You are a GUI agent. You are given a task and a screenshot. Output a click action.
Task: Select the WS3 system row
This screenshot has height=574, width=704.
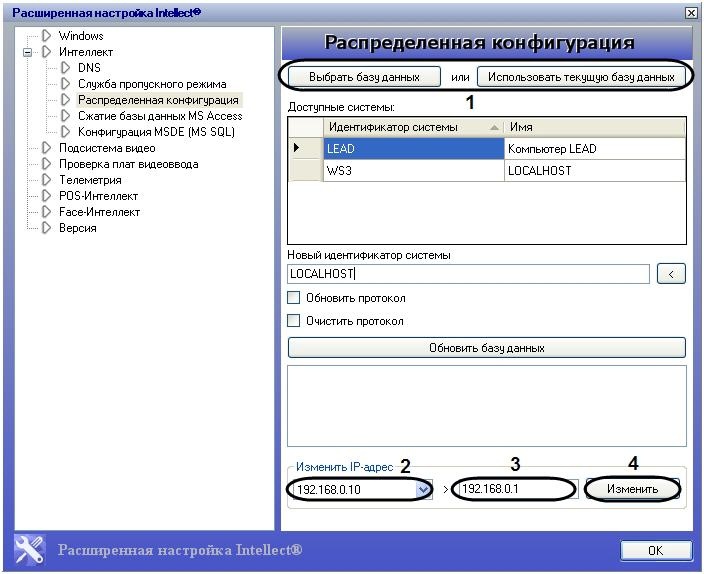tap(412, 171)
